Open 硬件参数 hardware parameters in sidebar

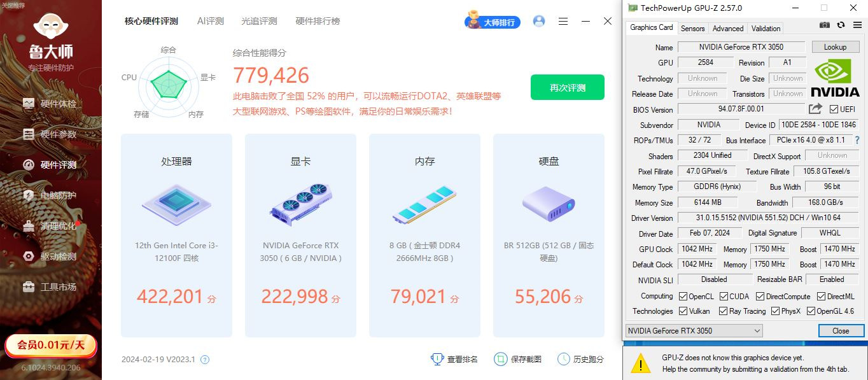click(x=50, y=134)
